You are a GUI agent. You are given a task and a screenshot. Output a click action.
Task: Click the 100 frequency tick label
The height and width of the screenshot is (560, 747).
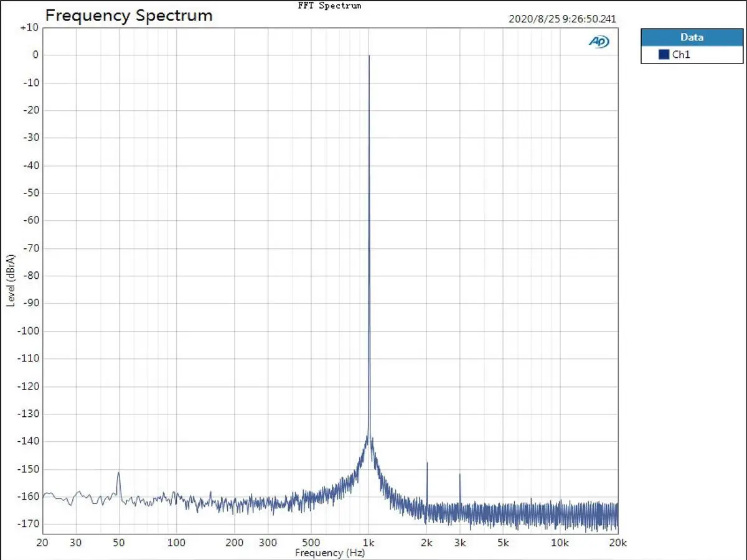click(x=177, y=543)
